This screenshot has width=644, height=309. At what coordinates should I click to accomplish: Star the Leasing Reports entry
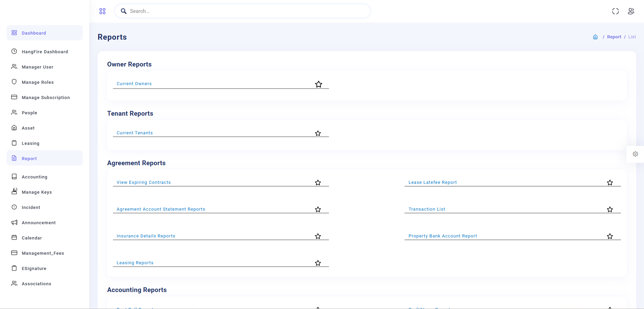point(318,263)
